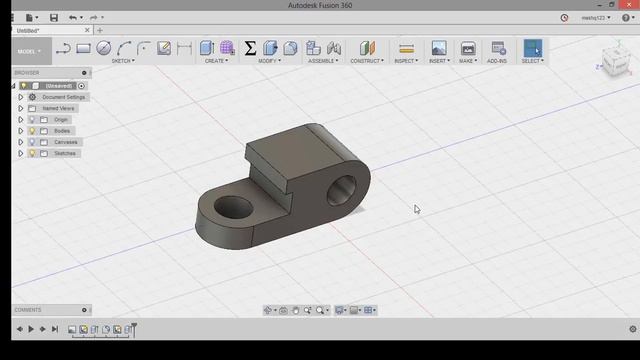Click the Make 3D print icon

coord(468,48)
